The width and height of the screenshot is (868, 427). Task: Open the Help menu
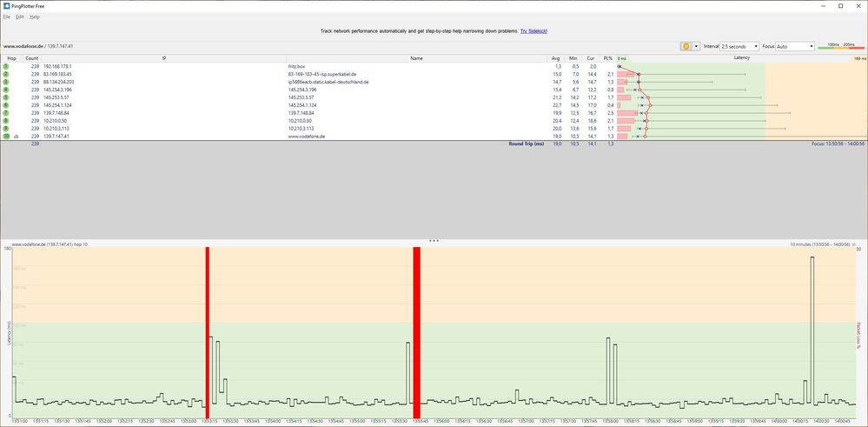click(35, 17)
